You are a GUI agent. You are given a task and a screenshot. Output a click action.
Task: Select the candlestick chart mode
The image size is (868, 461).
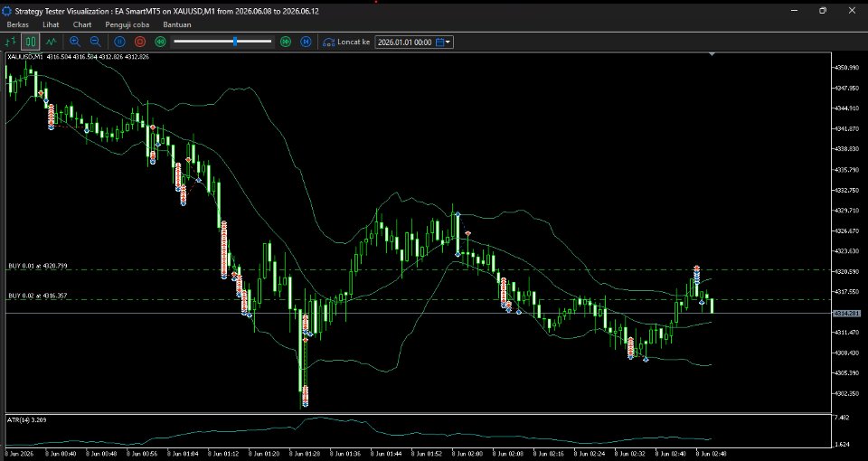pyautogui.click(x=31, y=42)
